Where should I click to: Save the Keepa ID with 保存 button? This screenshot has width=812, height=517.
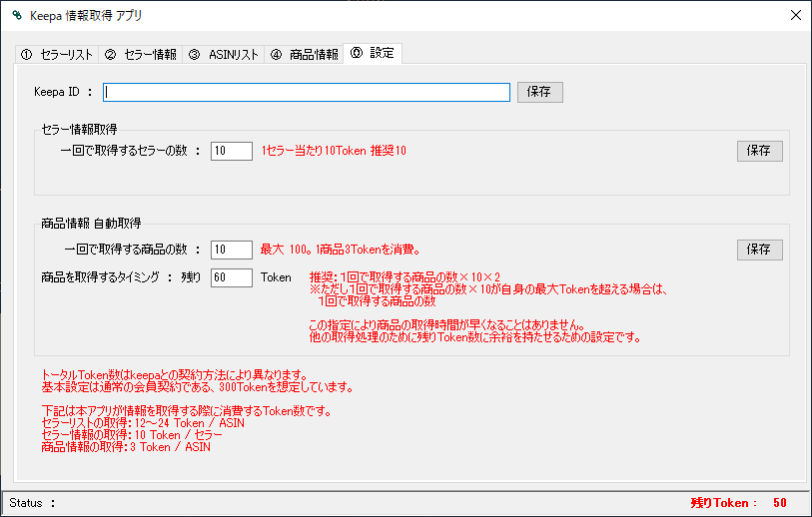[x=539, y=92]
